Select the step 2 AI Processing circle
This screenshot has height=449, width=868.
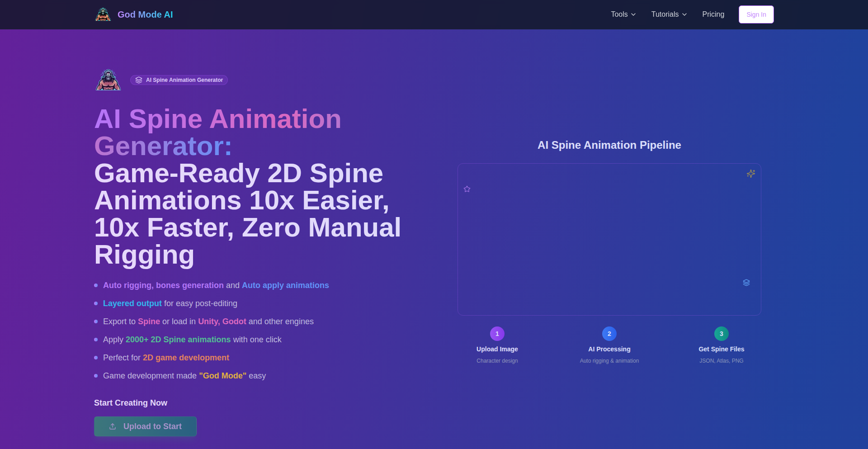[x=609, y=334]
